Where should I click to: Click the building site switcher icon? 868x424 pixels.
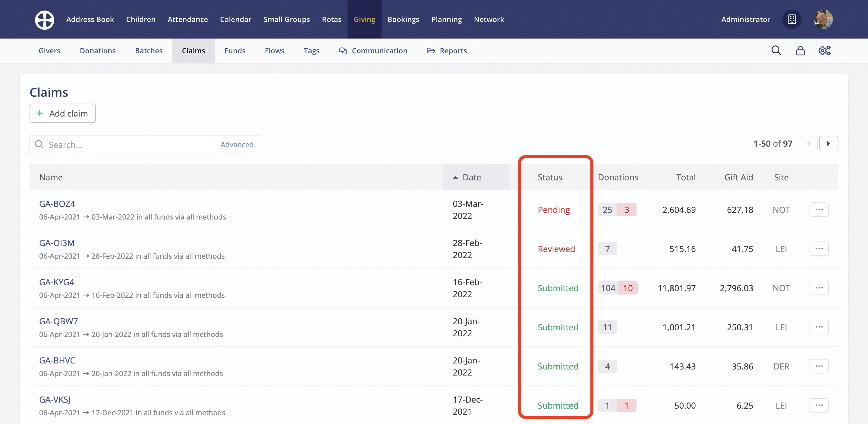[792, 20]
